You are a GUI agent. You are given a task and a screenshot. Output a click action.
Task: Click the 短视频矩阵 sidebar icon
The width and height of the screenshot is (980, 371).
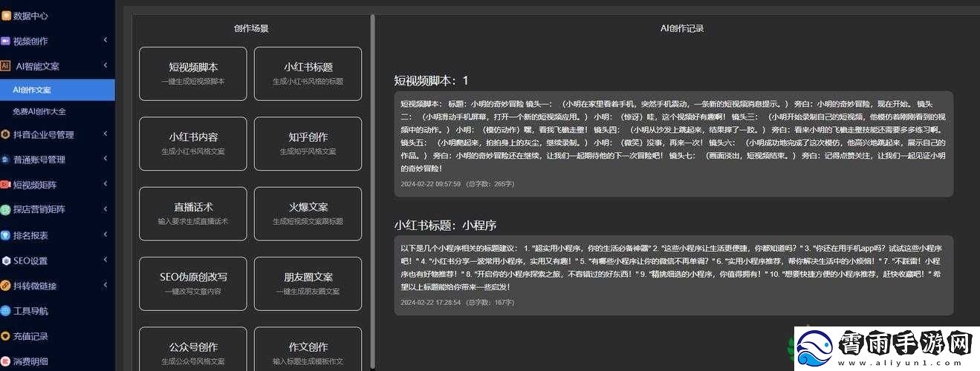[6, 185]
